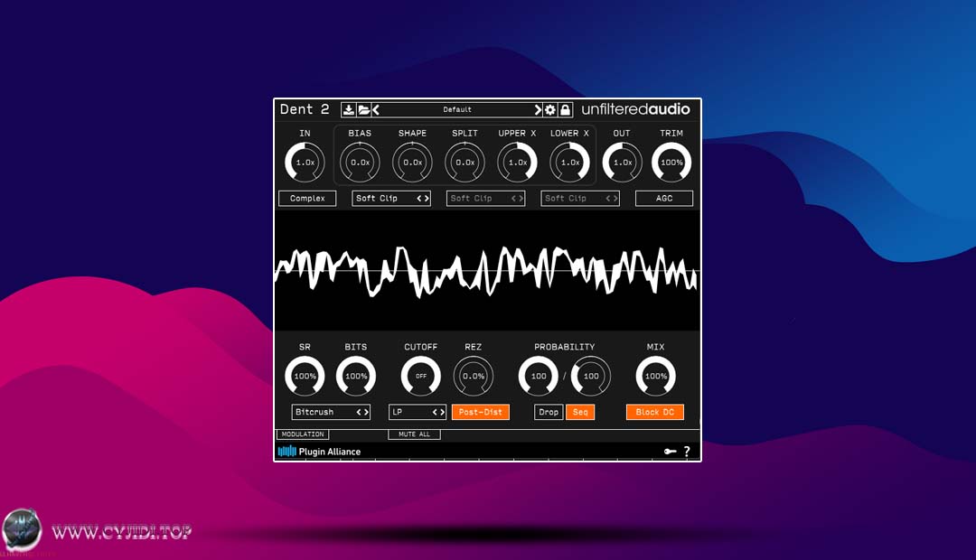Open the first active Soft Clip dropdown

click(x=391, y=199)
